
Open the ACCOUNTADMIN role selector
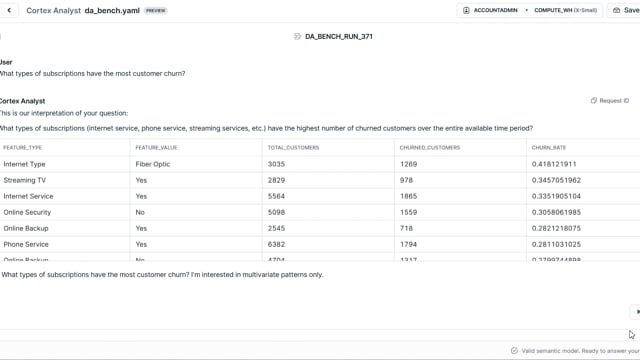[495, 10]
